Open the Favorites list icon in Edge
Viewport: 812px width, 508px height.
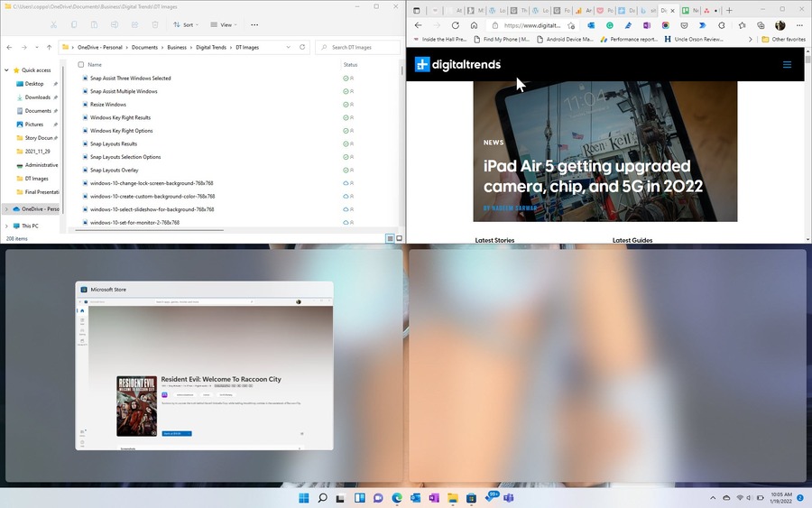tap(743, 25)
